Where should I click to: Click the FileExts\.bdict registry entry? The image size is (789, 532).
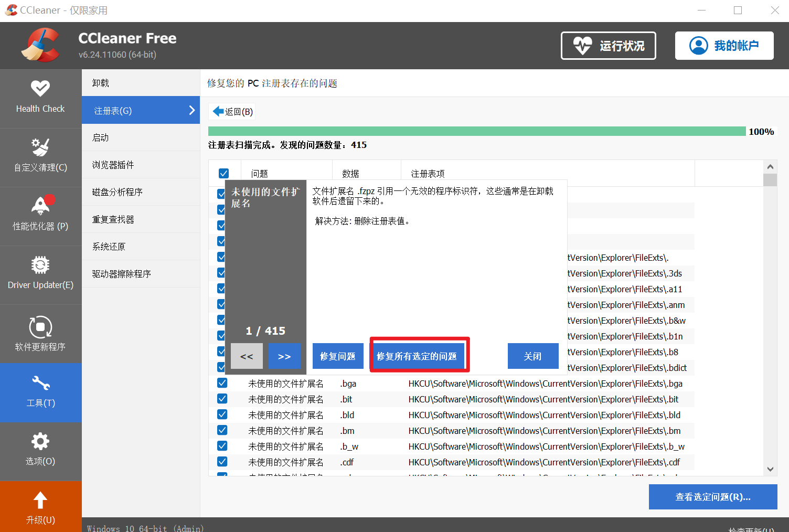(627, 368)
